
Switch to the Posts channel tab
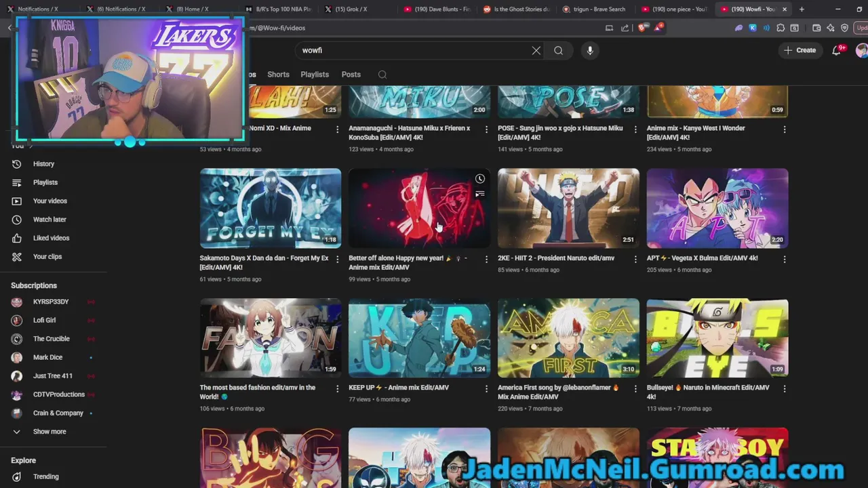tap(351, 75)
